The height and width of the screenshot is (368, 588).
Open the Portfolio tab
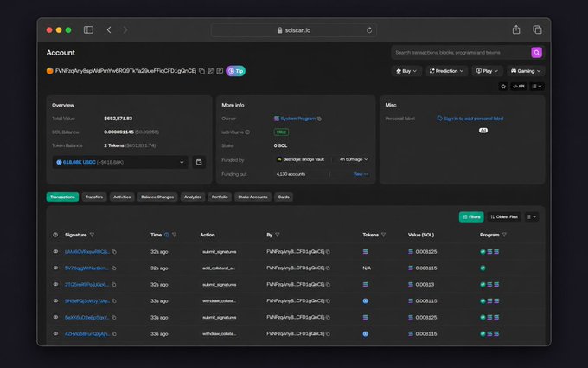click(x=220, y=197)
